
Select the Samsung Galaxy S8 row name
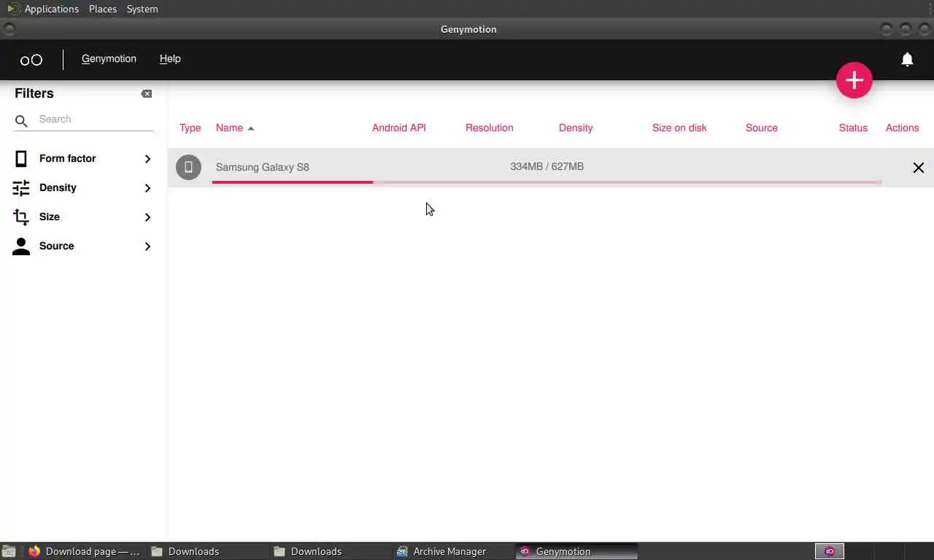[x=263, y=167]
